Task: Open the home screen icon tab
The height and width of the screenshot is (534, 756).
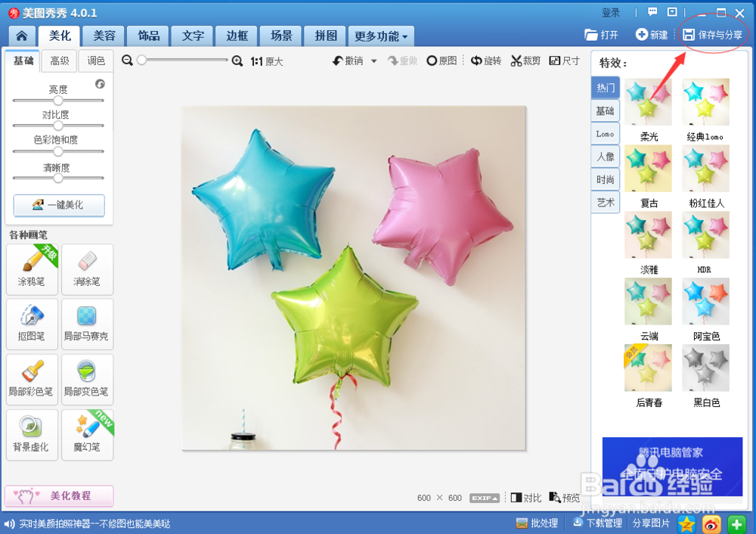Action: 22,36
